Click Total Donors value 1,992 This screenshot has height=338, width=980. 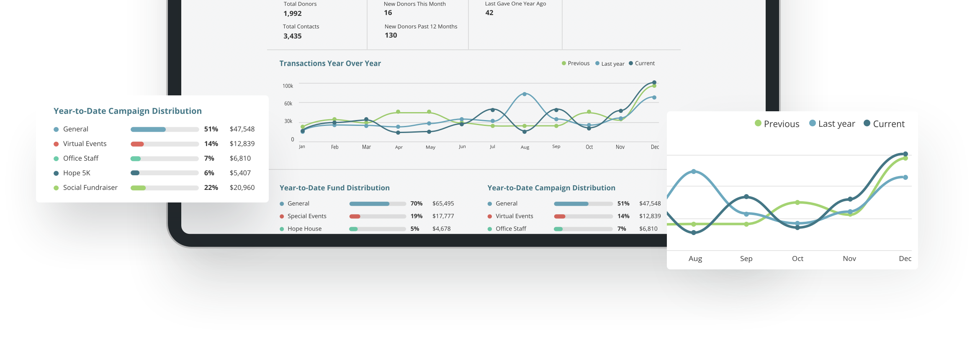[x=293, y=13]
